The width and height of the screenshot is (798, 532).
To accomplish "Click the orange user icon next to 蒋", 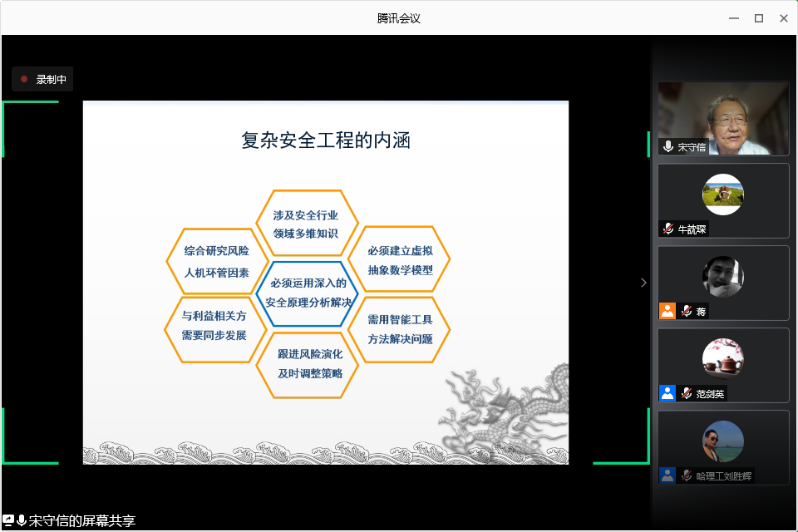I will click(x=667, y=311).
